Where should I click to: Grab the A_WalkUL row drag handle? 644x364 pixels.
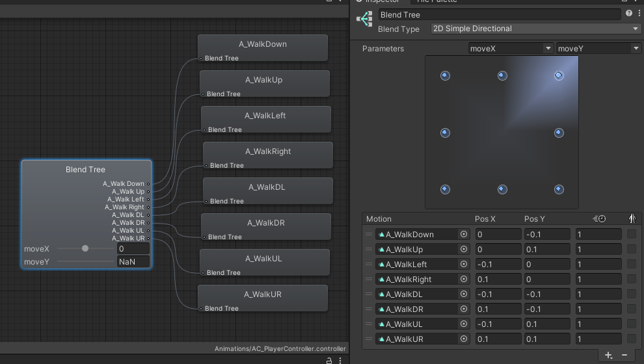369,324
